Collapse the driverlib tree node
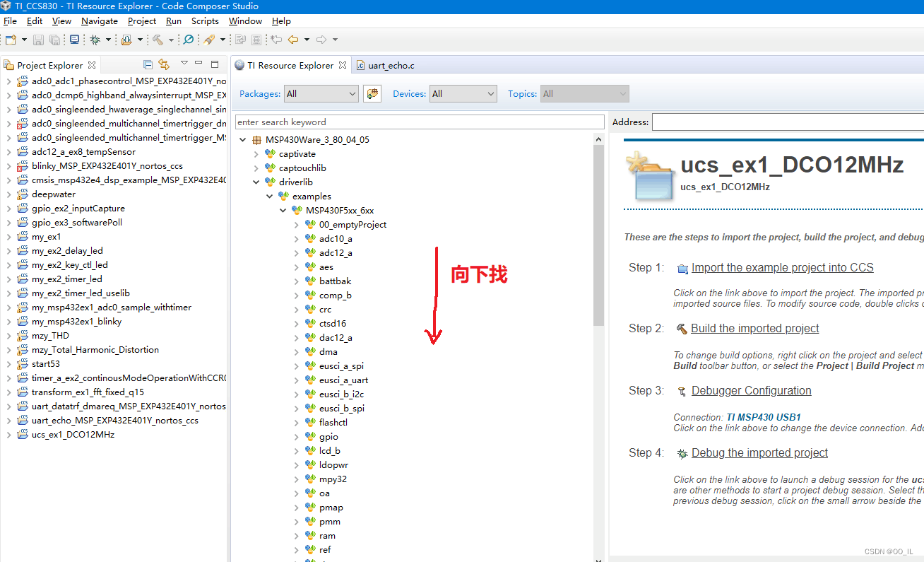924x562 pixels. coord(256,182)
